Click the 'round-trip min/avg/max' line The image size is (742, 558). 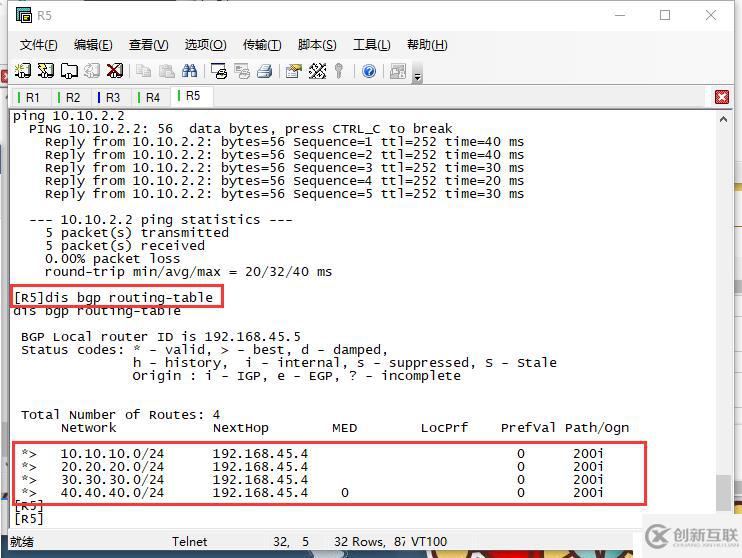[188, 272]
